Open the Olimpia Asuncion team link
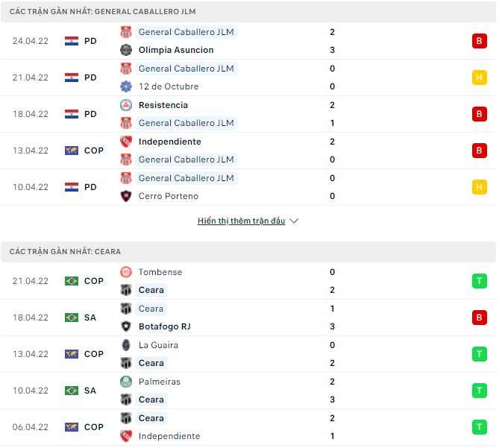 176,50
